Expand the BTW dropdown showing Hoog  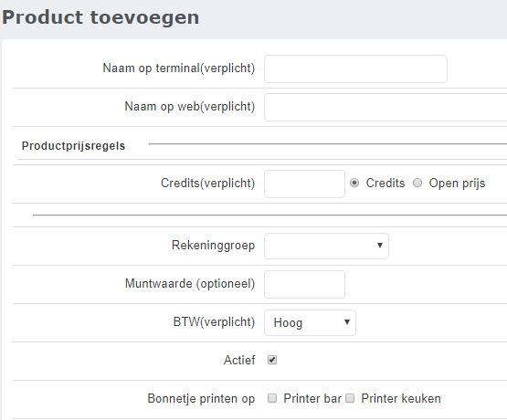tap(310, 322)
